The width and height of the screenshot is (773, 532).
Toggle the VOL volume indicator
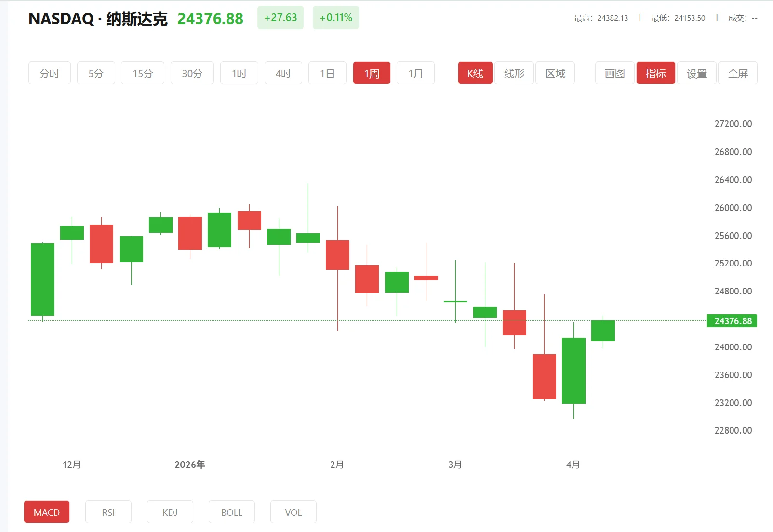click(293, 512)
